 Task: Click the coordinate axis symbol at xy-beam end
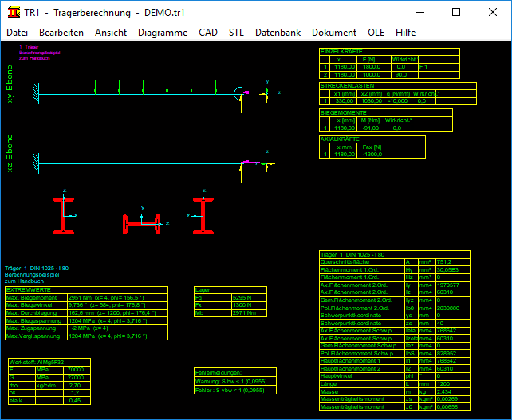(x=269, y=92)
